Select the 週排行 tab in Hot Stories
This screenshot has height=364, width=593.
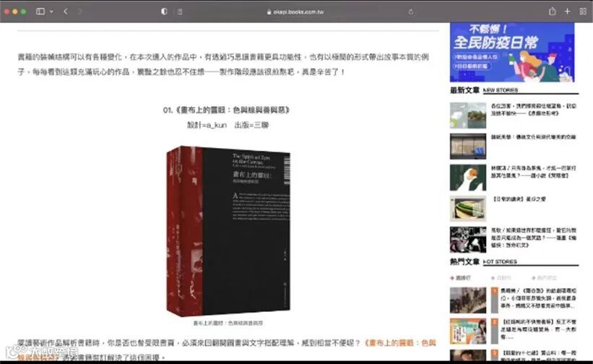pyautogui.click(x=461, y=278)
